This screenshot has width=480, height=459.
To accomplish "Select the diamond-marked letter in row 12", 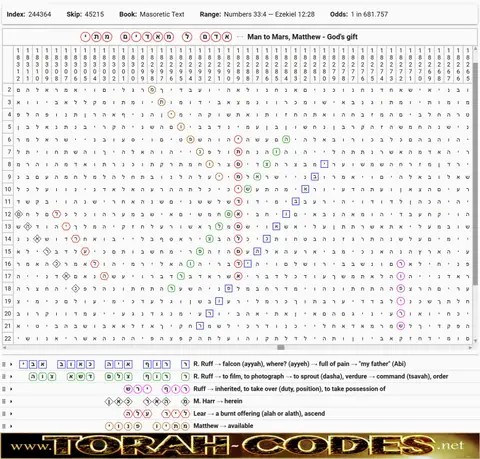I will pyautogui.click(x=18, y=214).
